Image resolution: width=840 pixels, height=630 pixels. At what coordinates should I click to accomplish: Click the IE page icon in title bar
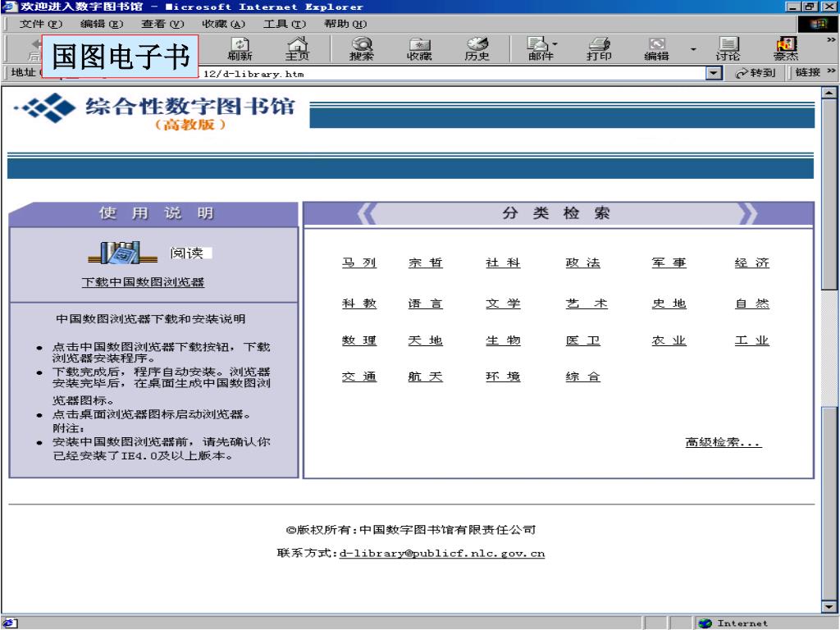click(x=9, y=7)
